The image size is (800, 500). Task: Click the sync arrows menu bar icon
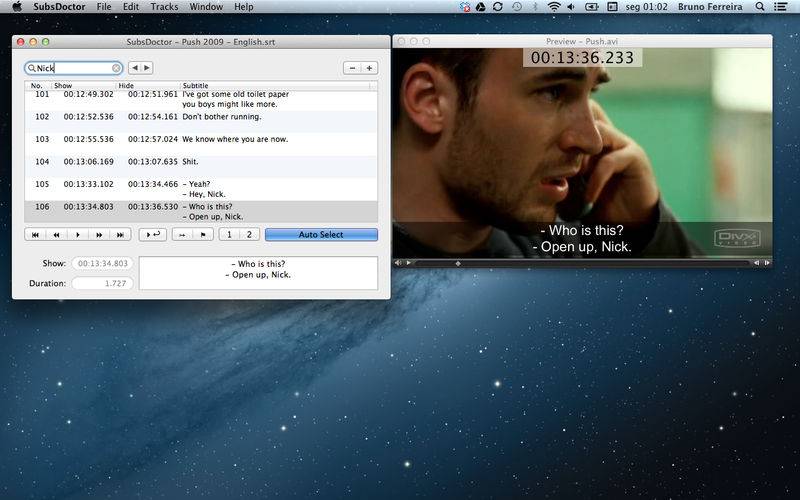click(498, 7)
